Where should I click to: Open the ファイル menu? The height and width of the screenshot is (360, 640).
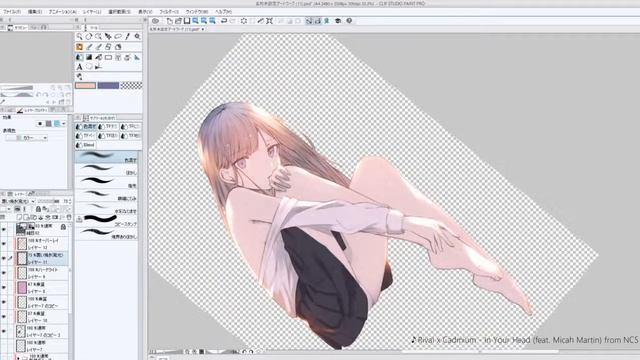point(12,12)
